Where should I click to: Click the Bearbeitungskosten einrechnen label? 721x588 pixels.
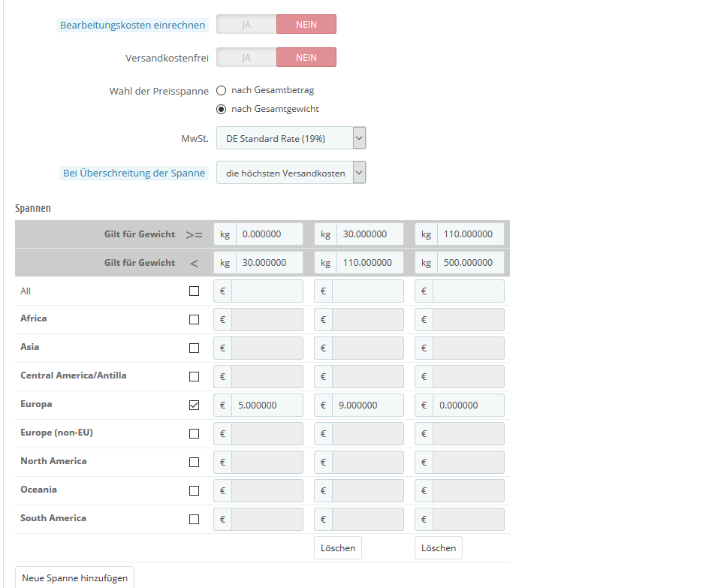click(x=132, y=26)
